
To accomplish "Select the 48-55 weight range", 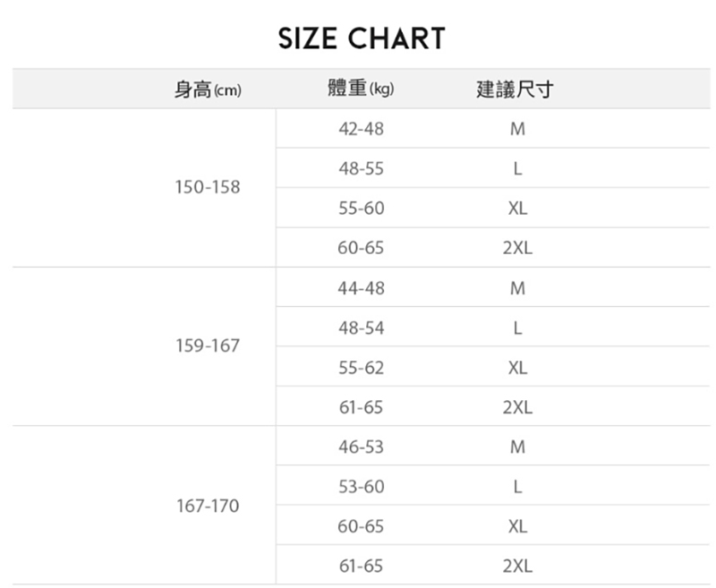I will [361, 168].
